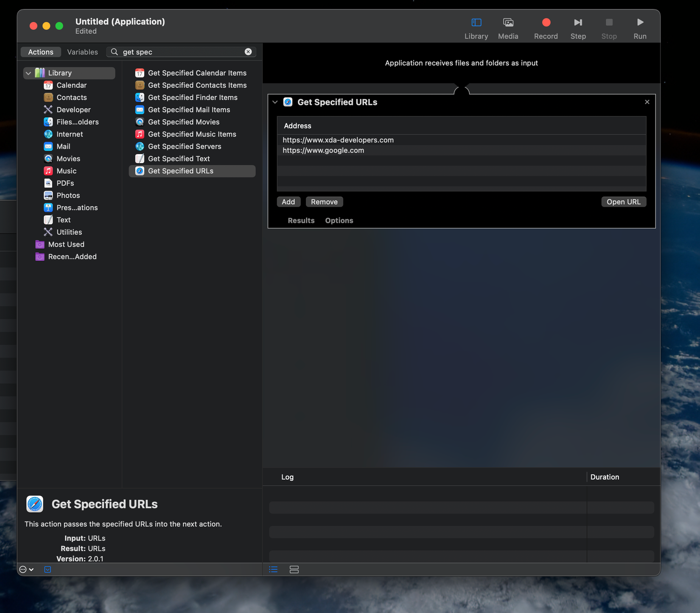Select Get Specified Movies action

[192, 122]
